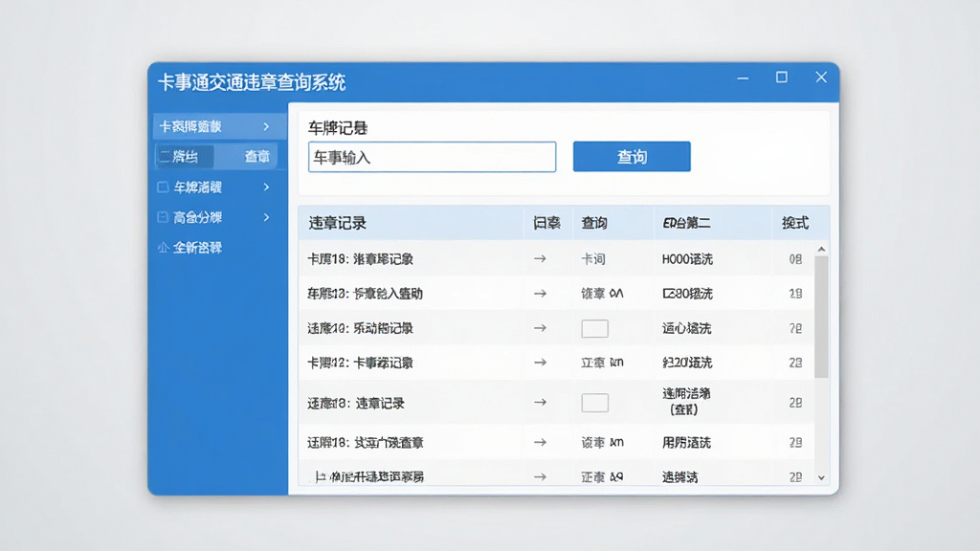Click the H000 cell in first row
This screenshot has width=980, height=551.
tap(687, 258)
